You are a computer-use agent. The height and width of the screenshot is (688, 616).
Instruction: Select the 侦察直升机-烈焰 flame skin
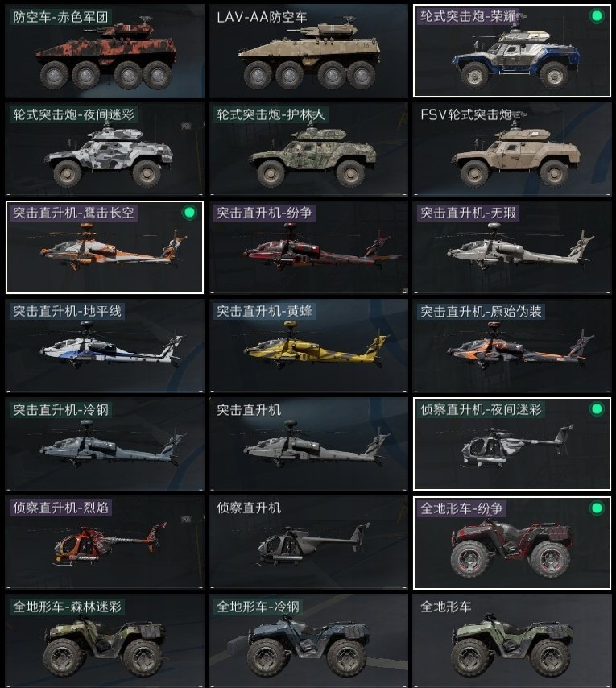point(105,542)
